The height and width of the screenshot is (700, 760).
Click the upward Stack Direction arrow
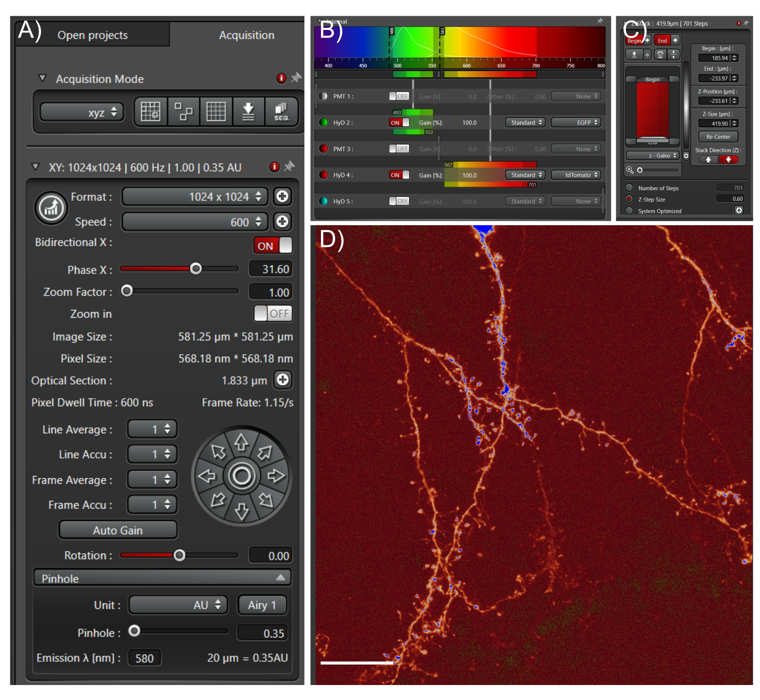pyautogui.click(x=708, y=160)
